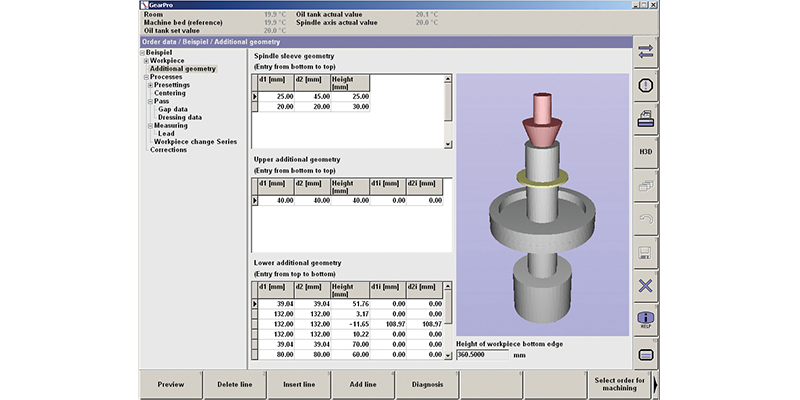Image resolution: width=800 pixels, height=400 pixels.
Task: Select the Measuring tree label
Action: pyautogui.click(x=171, y=126)
